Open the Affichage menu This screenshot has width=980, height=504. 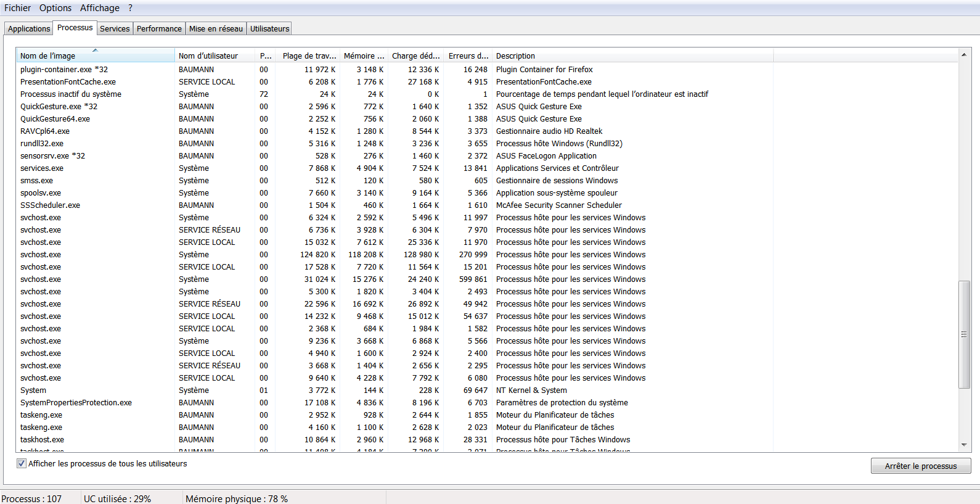[x=99, y=8]
